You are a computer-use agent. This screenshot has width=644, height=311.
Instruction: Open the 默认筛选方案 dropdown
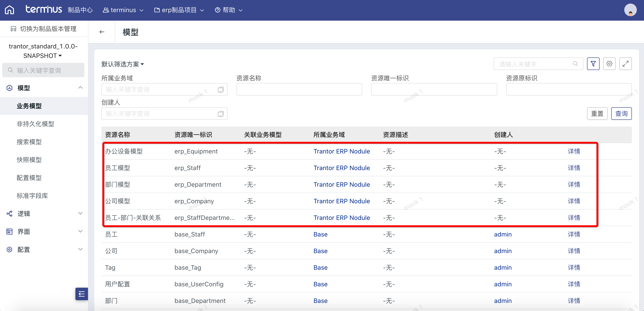123,64
